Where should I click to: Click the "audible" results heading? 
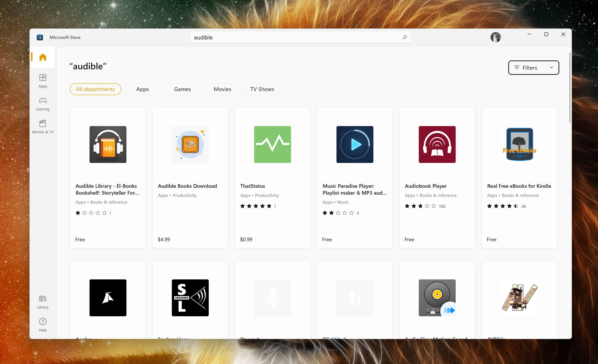click(88, 66)
